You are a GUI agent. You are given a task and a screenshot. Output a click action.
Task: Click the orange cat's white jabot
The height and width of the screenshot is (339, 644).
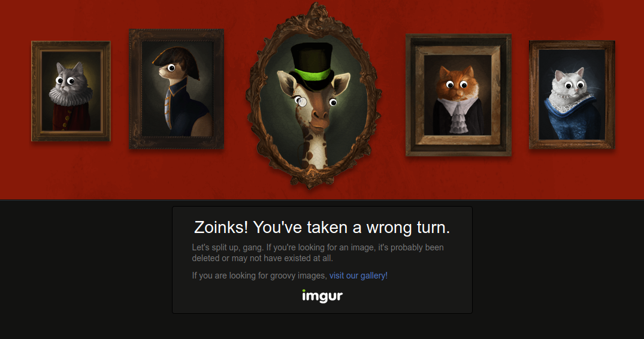point(456,114)
